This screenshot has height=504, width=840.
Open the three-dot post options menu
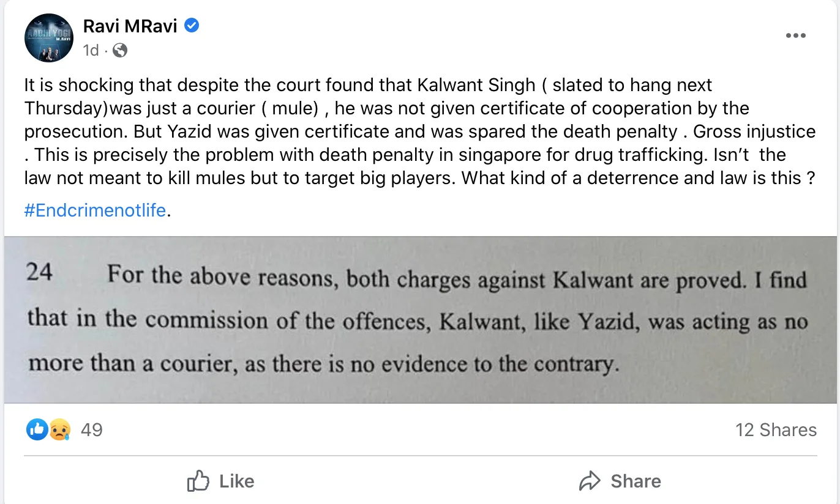(795, 35)
